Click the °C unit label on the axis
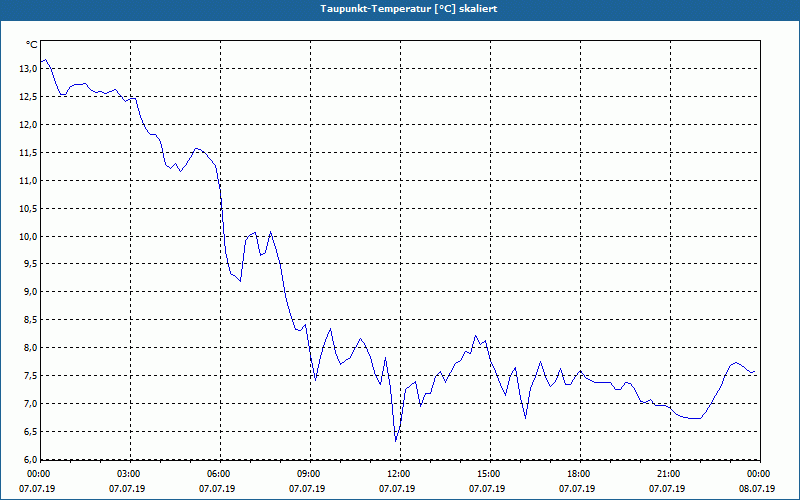800x500 pixels. [x=32, y=45]
